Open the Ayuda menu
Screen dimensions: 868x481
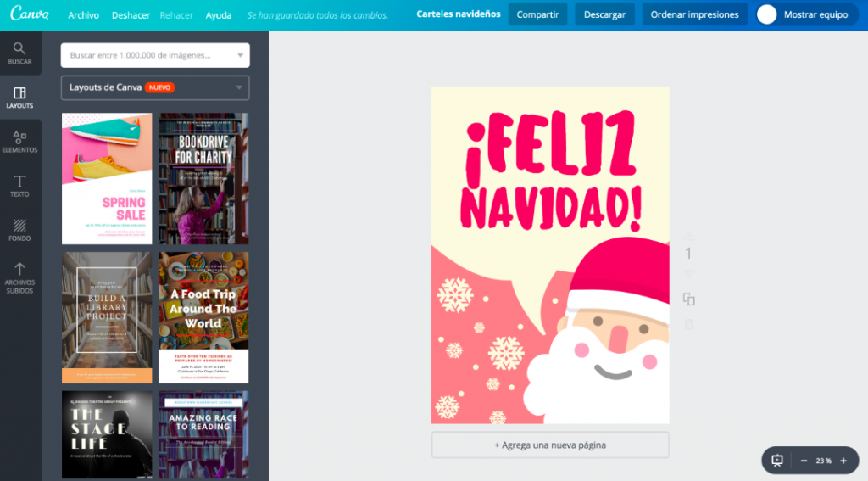(x=219, y=15)
